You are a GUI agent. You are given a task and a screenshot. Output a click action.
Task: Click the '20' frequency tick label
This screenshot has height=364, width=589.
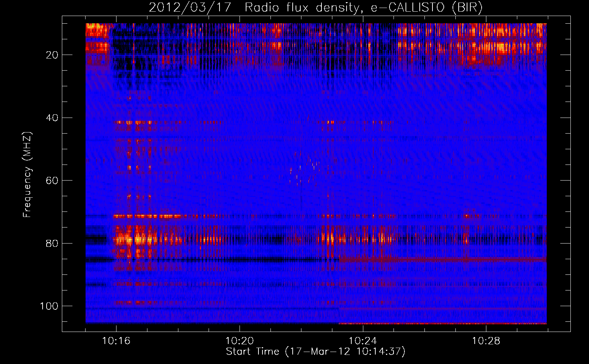[x=52, y=55]
